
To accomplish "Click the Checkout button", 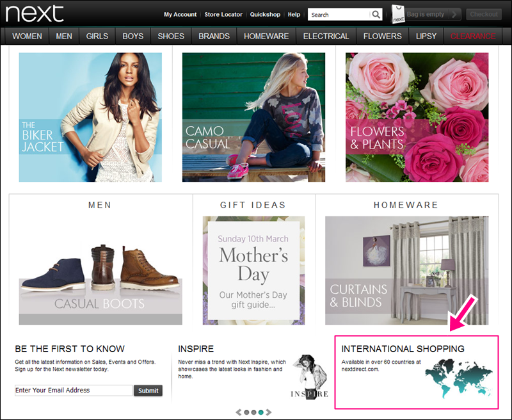I will 484,14.
